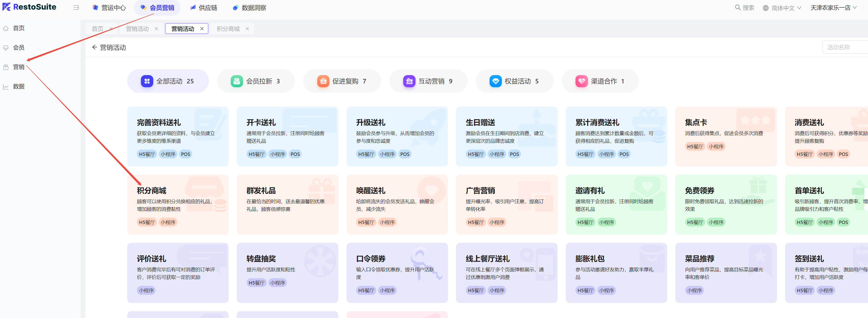This screenshot has height=318, width=868.
Task: Click the back arrow beside 营销活动
Action: (94, 47)
